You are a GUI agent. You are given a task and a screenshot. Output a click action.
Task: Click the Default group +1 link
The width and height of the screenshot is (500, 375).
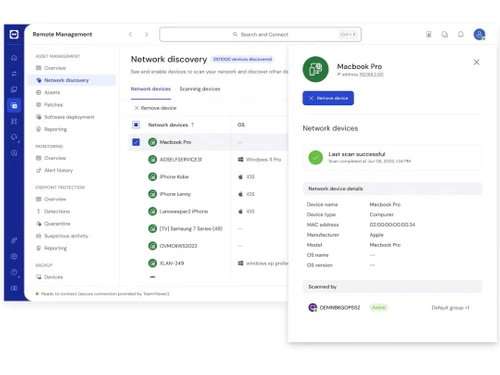pyautogui.click(x=450, y=308)
